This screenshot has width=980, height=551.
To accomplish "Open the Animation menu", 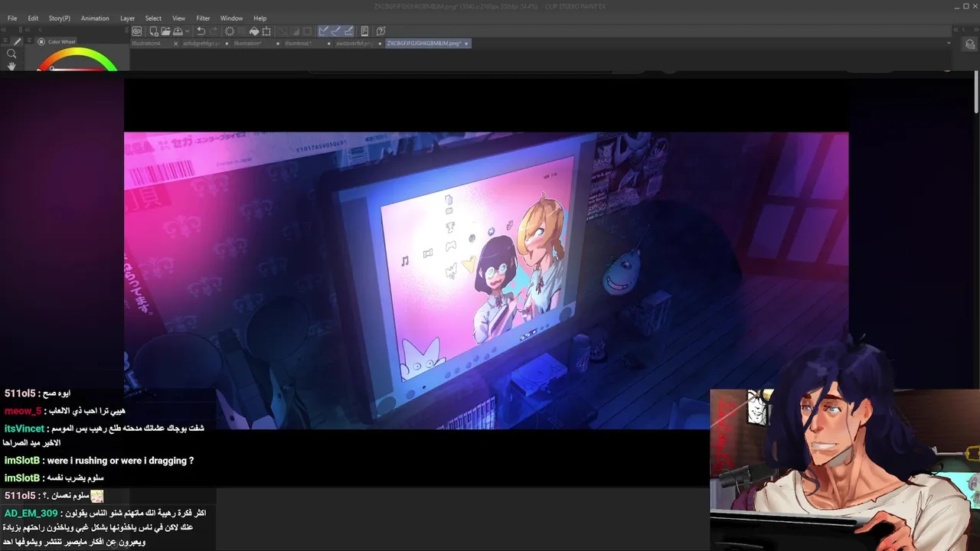I will click(x=95, y=18).
